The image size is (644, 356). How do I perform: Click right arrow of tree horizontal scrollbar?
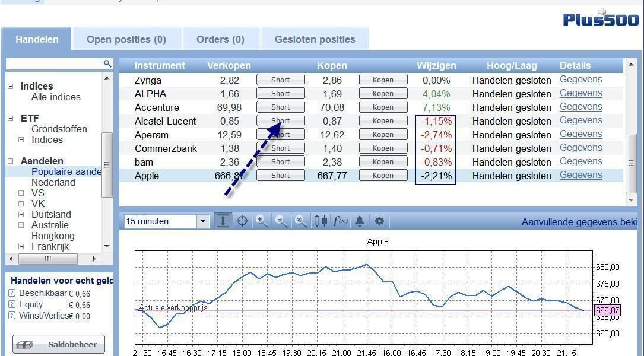[x=94, y=259]
